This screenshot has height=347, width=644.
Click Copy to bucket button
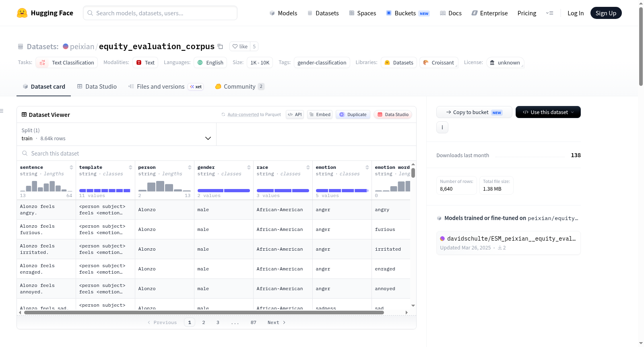pos(474,112)
